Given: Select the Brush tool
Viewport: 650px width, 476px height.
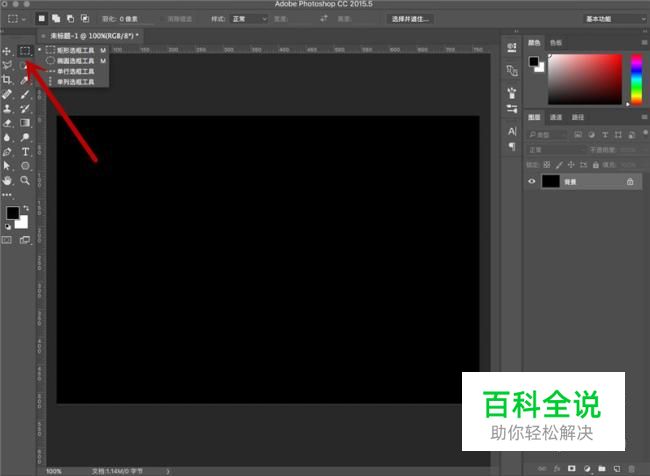Looking at the screenshot, I should pos(25,95).
